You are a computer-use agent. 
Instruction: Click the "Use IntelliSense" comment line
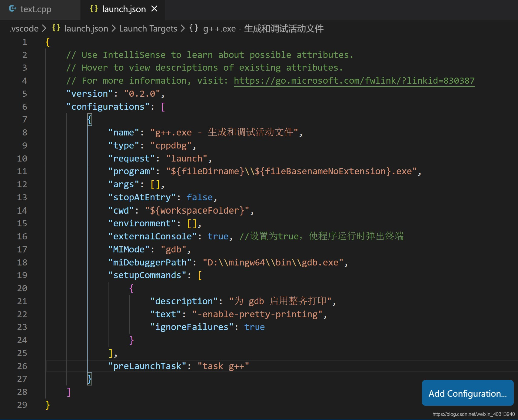(210, 55)
